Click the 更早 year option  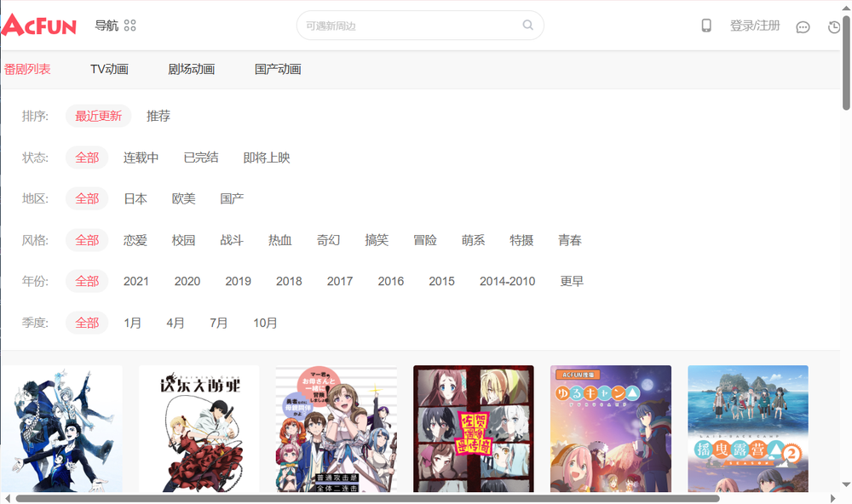[572, 281]
